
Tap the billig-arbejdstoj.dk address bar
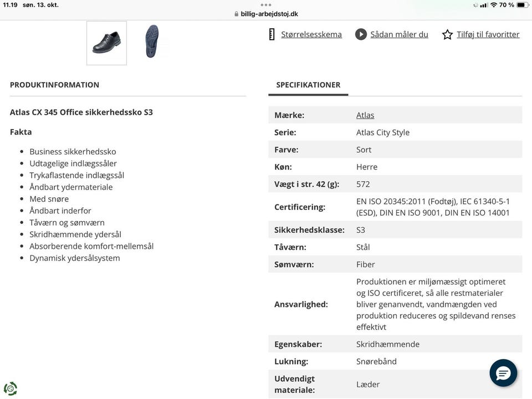[269, 14]
